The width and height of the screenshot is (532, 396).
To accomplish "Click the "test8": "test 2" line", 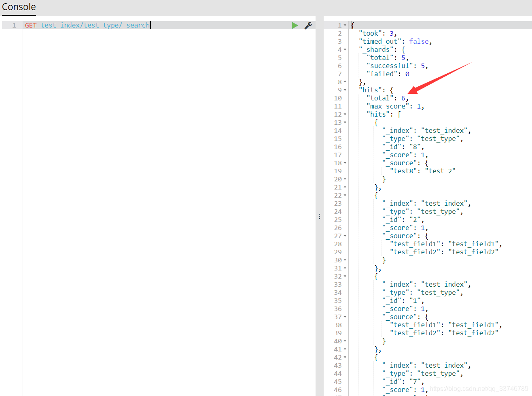I will tap(423, 171).
